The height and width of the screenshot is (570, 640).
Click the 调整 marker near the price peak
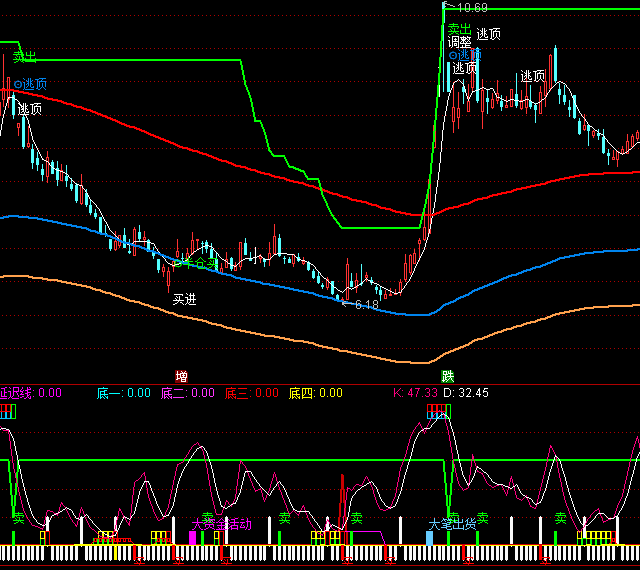click(460, 43)
